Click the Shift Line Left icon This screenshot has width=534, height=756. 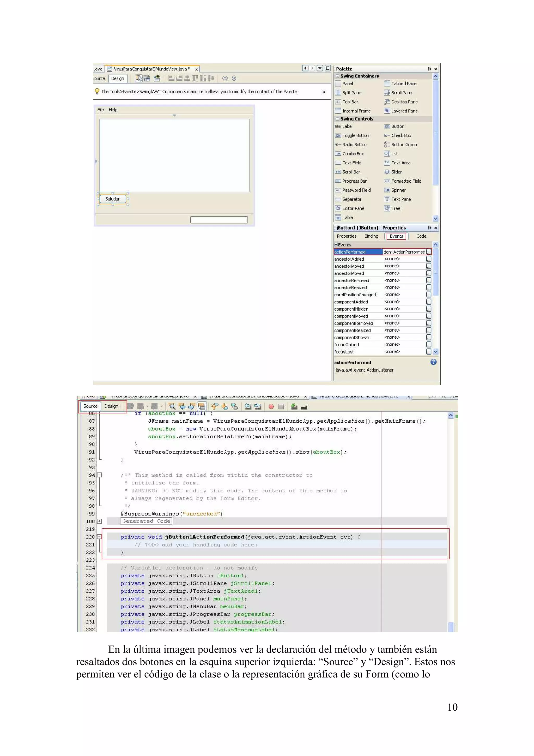[x=248, y=407]
